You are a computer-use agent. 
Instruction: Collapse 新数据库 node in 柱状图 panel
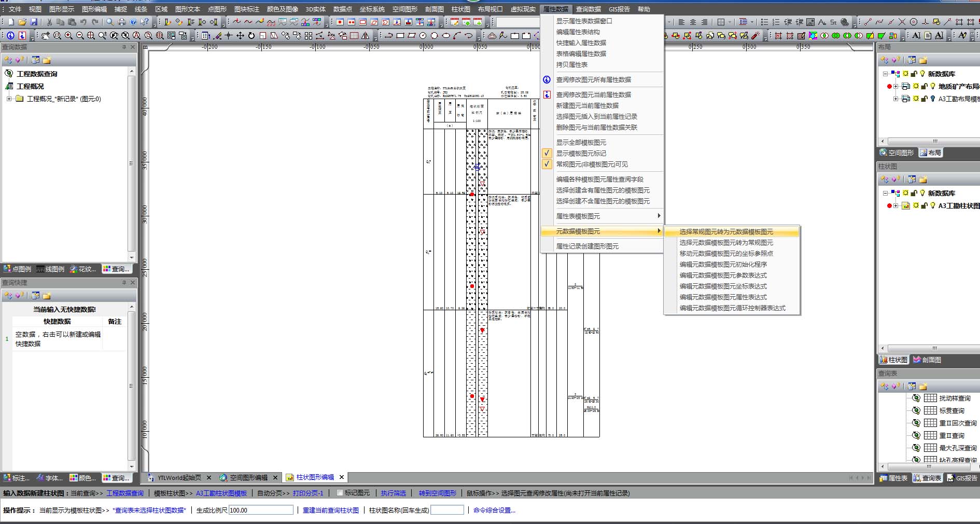[885, 193]
